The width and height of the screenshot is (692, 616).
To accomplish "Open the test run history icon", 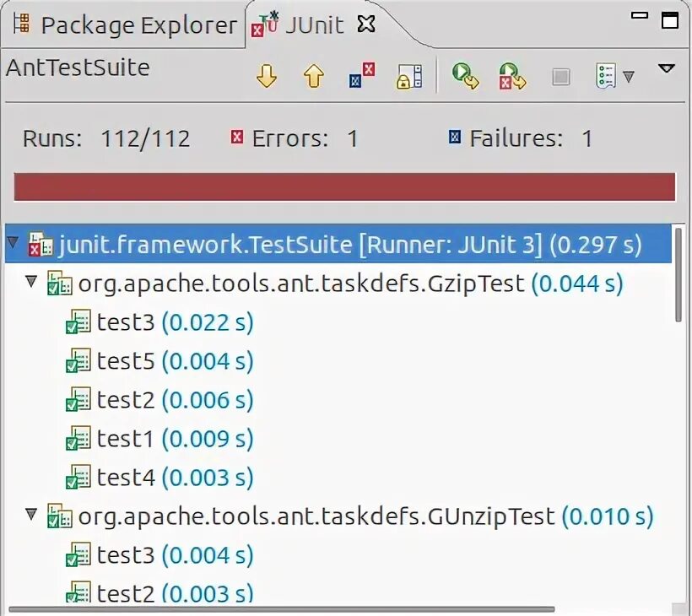I will tap(606, 76).
